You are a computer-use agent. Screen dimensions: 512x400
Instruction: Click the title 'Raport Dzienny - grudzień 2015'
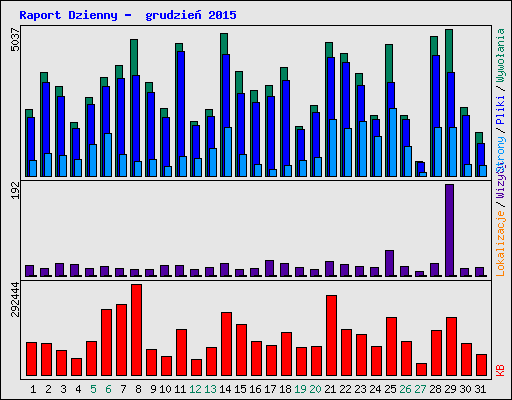pos(128,15)
